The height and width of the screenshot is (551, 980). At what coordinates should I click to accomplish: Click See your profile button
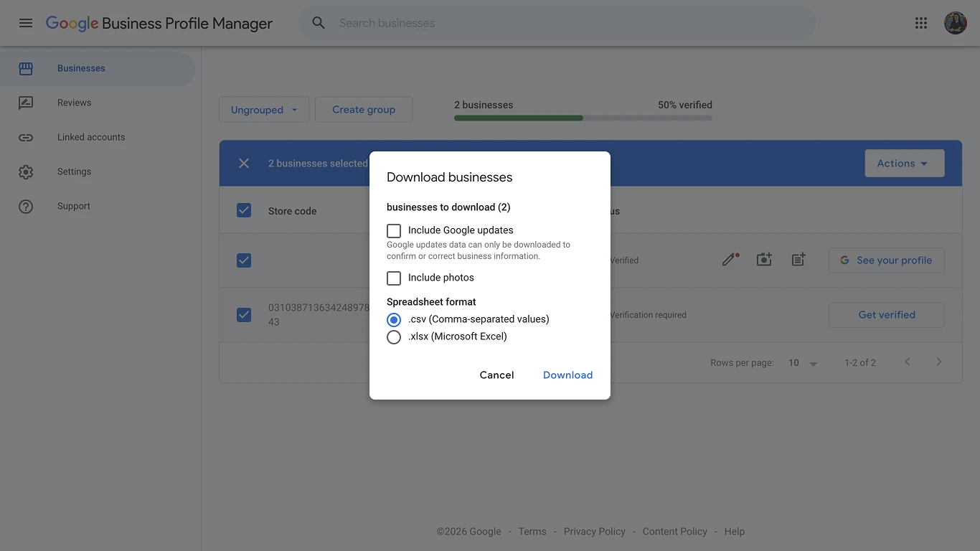[887, 260]
